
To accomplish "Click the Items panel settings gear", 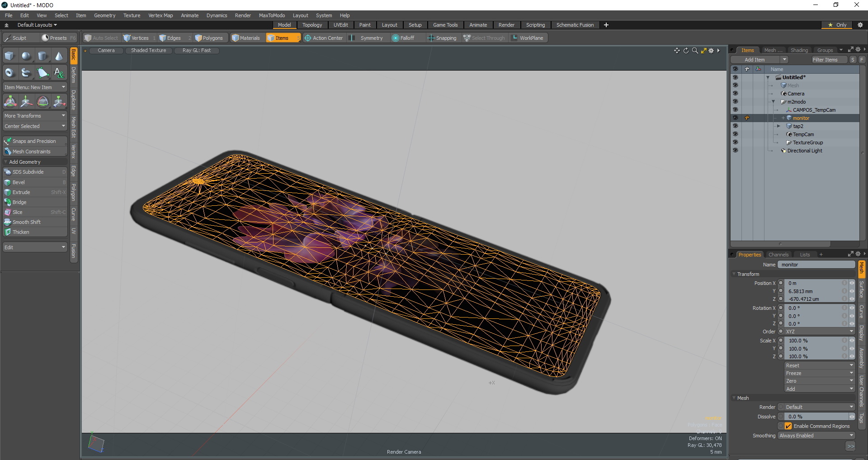I will coord(858,50).
